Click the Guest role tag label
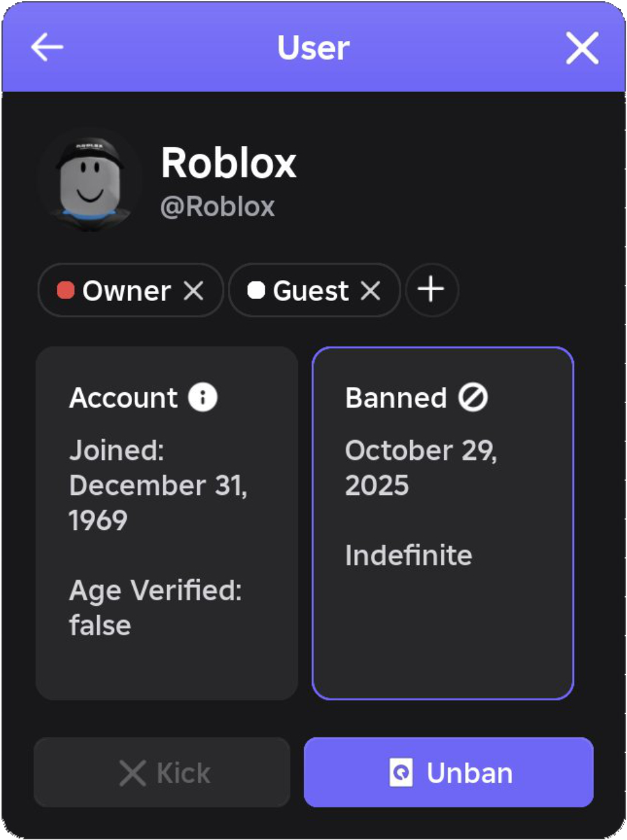 311,291
